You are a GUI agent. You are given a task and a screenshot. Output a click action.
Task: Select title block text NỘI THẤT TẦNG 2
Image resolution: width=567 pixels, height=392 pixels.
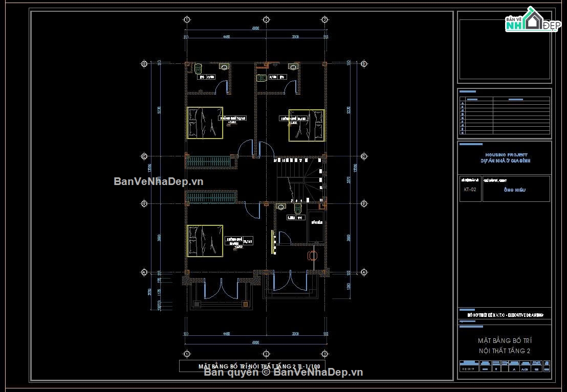click(x=505, y=351)
